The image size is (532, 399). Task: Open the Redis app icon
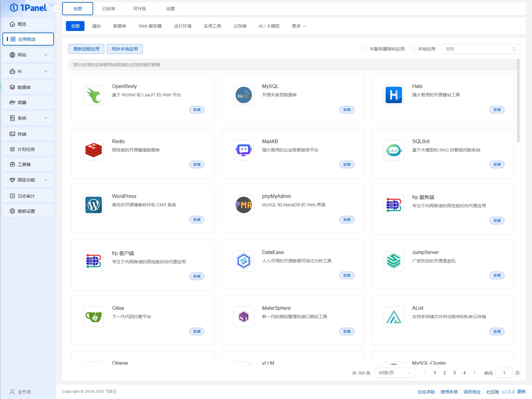pos(93,150)
